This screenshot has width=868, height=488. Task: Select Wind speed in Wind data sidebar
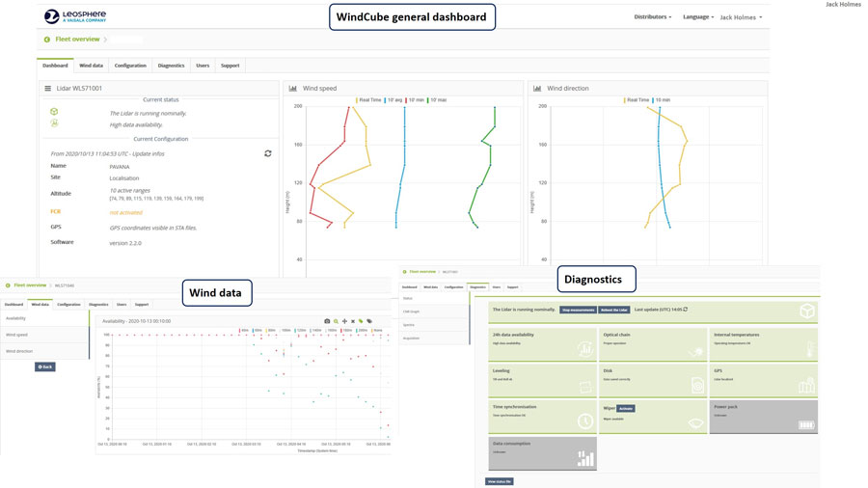point(44,335)
